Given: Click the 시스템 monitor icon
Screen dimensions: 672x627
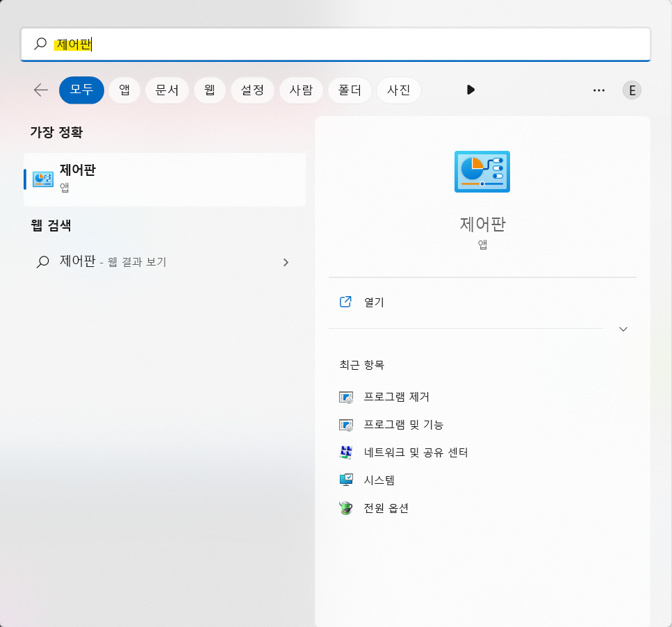Looking at the screenshot, I should point(346,480).
